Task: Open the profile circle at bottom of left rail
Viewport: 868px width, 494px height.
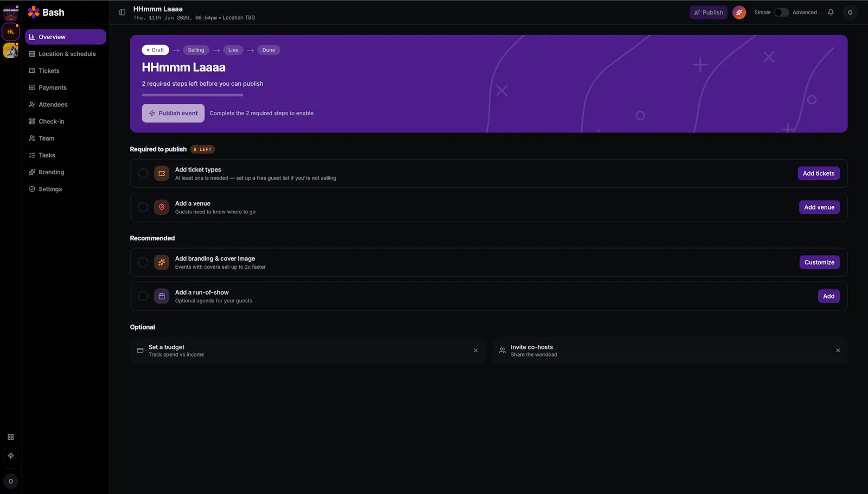Action: tap(11, 482)
